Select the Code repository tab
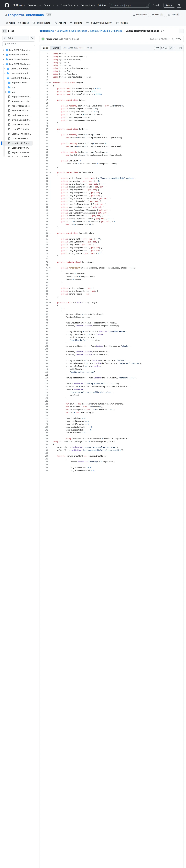Screen dimensions: 186x868 pyautogui.click(x=10, y=23)
